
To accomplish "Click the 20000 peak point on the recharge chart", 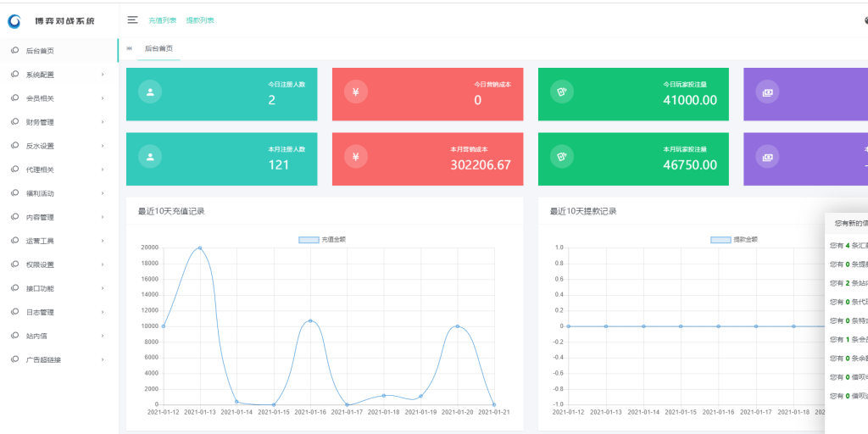I will (x=200, y=248).
